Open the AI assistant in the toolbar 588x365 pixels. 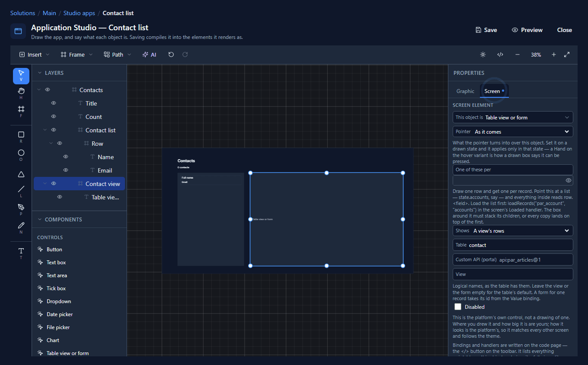[x=149, y=54]
